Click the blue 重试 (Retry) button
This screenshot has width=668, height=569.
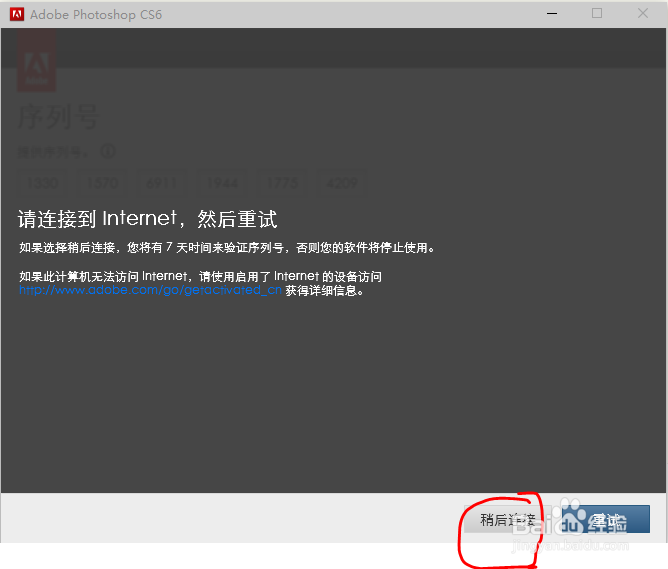coord(606,519)
